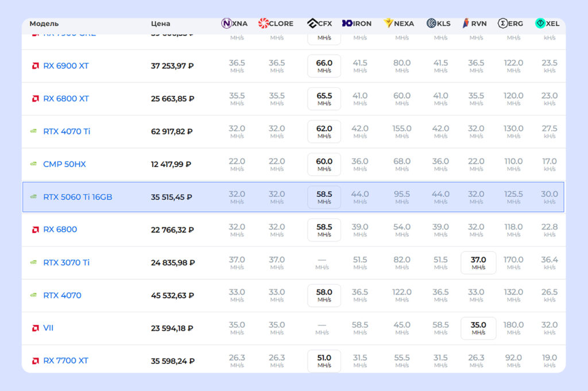The height and width of the screenshot is (391, 588).
Task: Click the 180.0 MH/s ERG value for VII
Action: point(513,328)
